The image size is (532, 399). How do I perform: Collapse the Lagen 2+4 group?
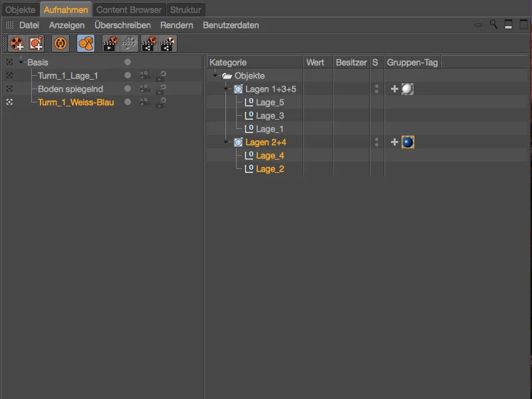226,142
